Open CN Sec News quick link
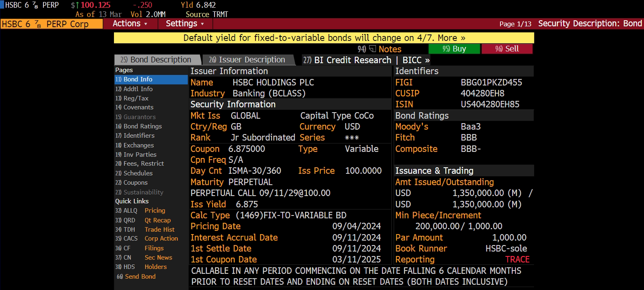The width and height of the screenshot is (644, 290). point(144,258)
